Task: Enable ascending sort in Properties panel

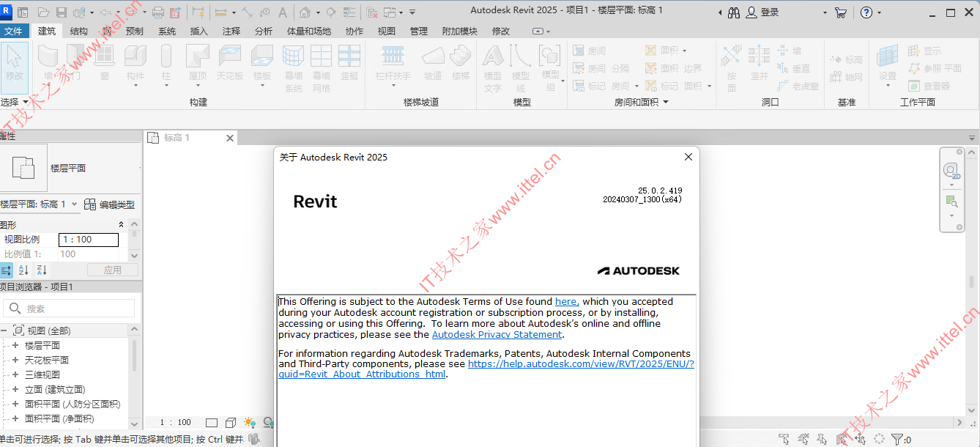Action: pyautogui.click(x=23, y=270)
